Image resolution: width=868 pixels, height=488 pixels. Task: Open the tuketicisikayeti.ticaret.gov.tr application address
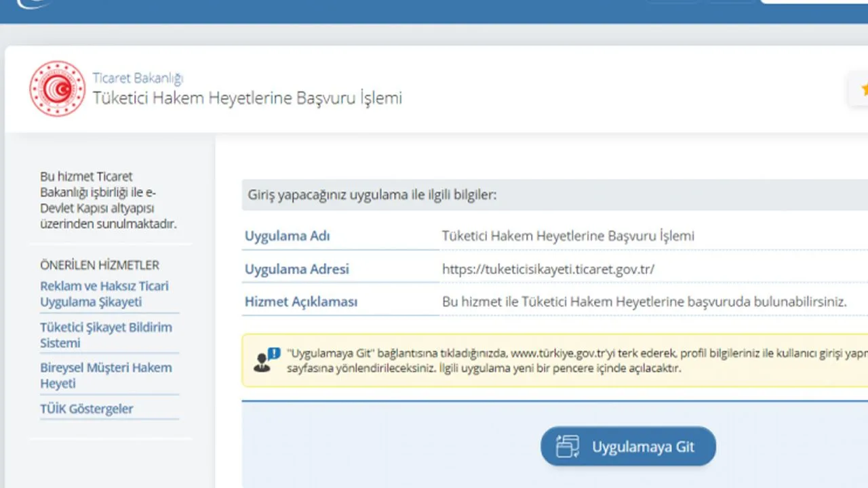[x=547, y=268]
